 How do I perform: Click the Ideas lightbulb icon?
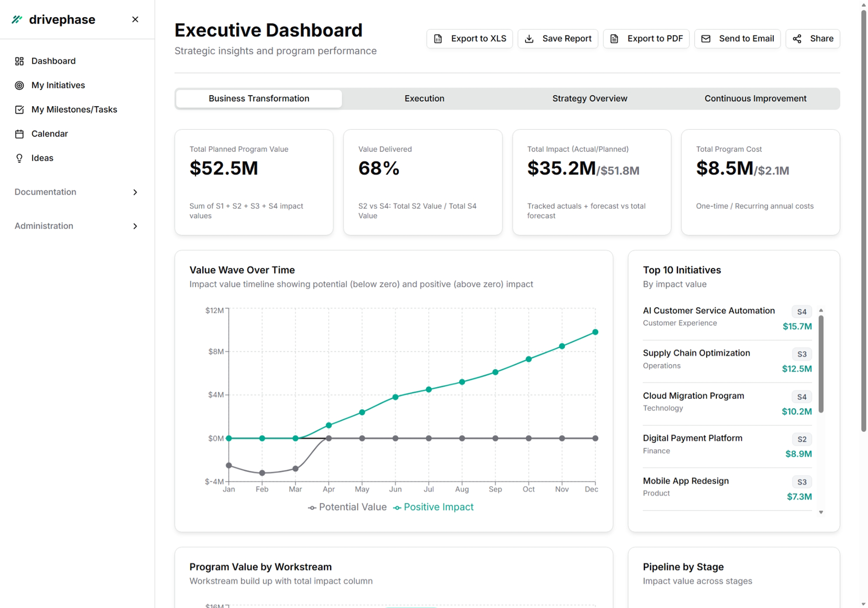19,158
